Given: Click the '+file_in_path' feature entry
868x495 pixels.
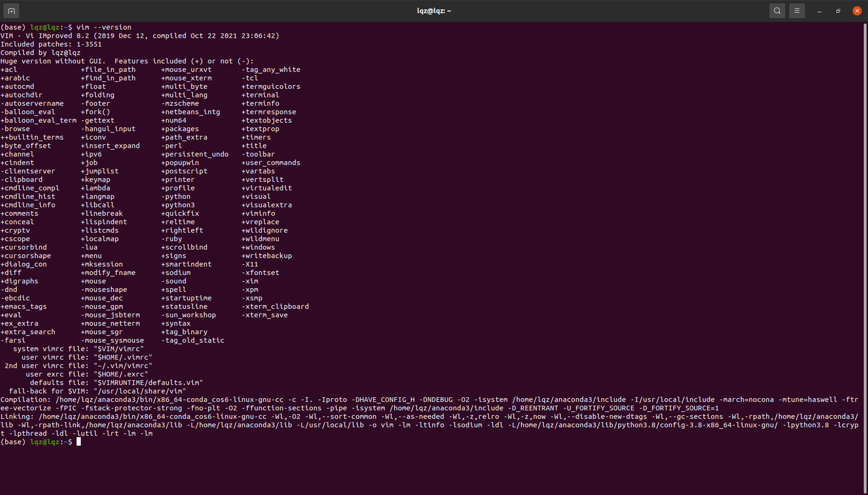Looking at the screenshot, I should (108, 70).
